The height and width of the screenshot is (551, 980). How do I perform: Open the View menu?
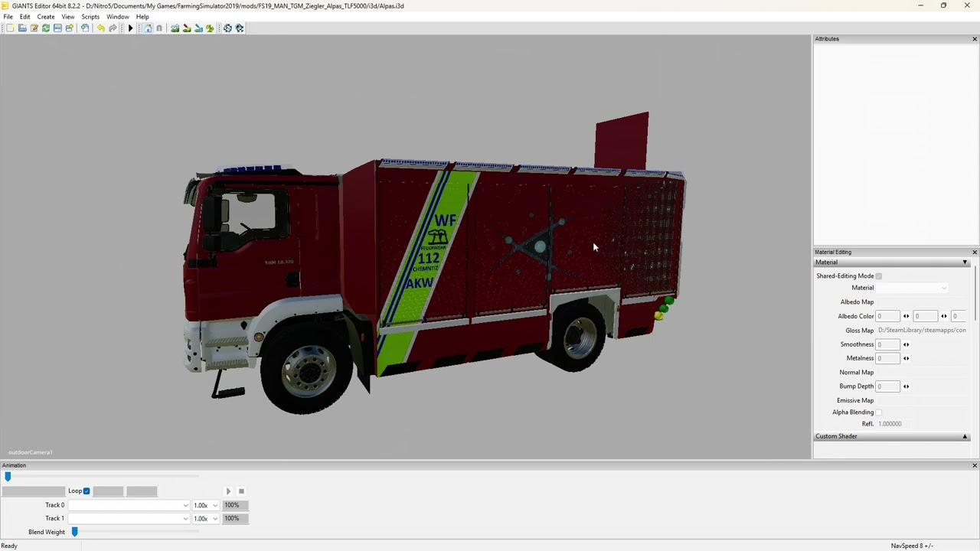(68, 17)
